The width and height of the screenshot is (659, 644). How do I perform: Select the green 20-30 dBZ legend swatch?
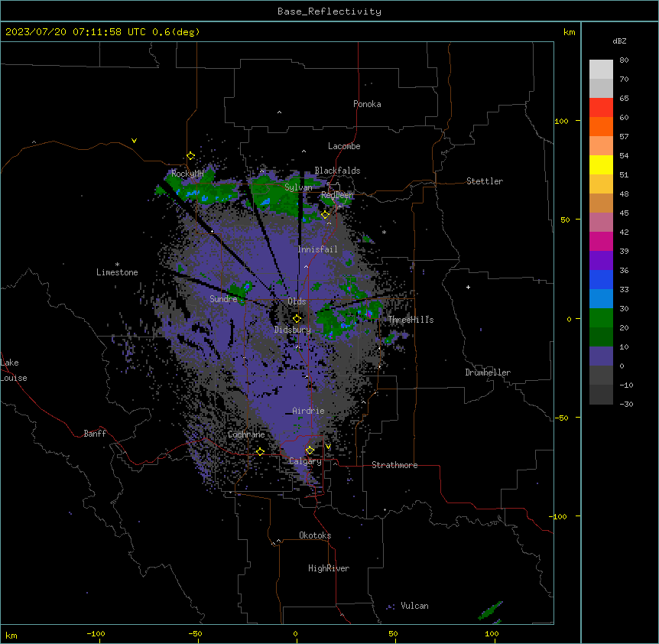601,318
